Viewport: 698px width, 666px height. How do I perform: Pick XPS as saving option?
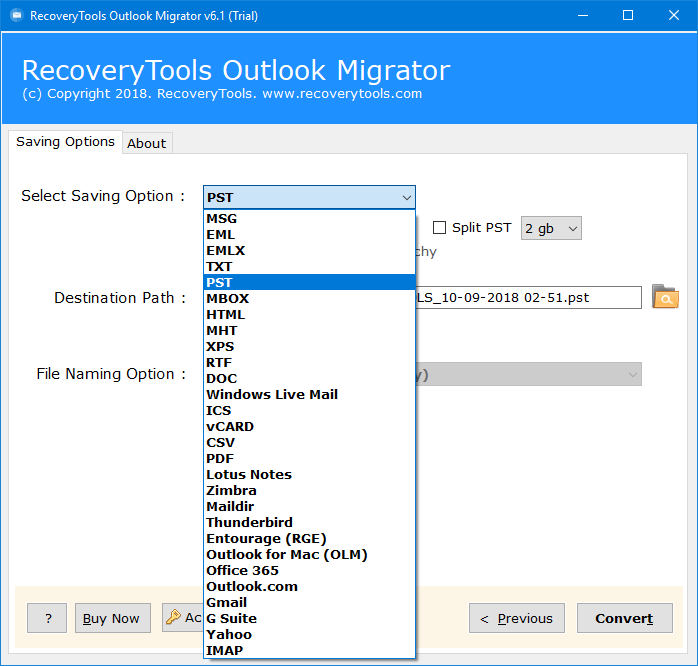[309, 347]
